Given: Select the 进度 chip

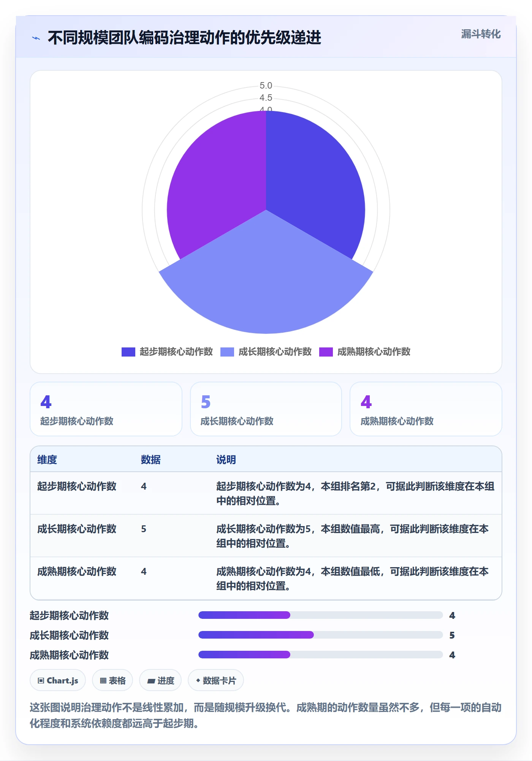Looking at the screenshot, I should point(160,680).
